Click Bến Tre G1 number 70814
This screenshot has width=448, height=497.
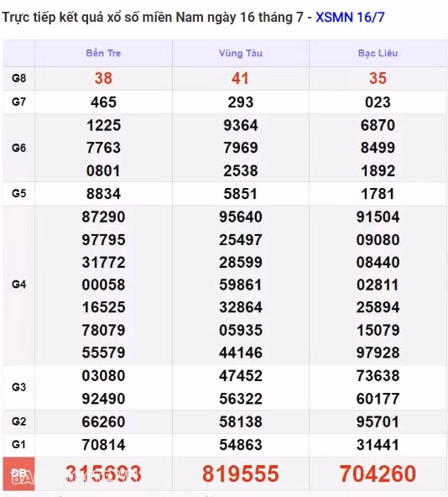coord(103,445)
